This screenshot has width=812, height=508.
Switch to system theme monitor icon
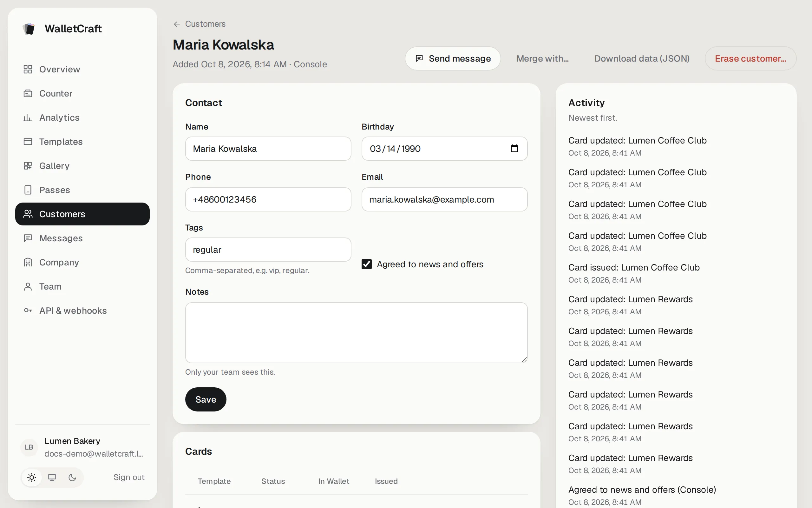click(52, 478)
